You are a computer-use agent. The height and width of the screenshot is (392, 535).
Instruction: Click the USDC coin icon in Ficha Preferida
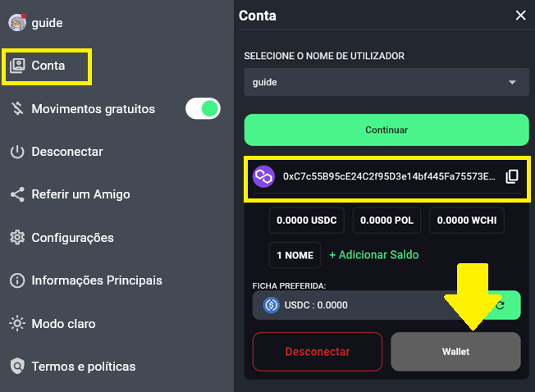click(271, 305)
